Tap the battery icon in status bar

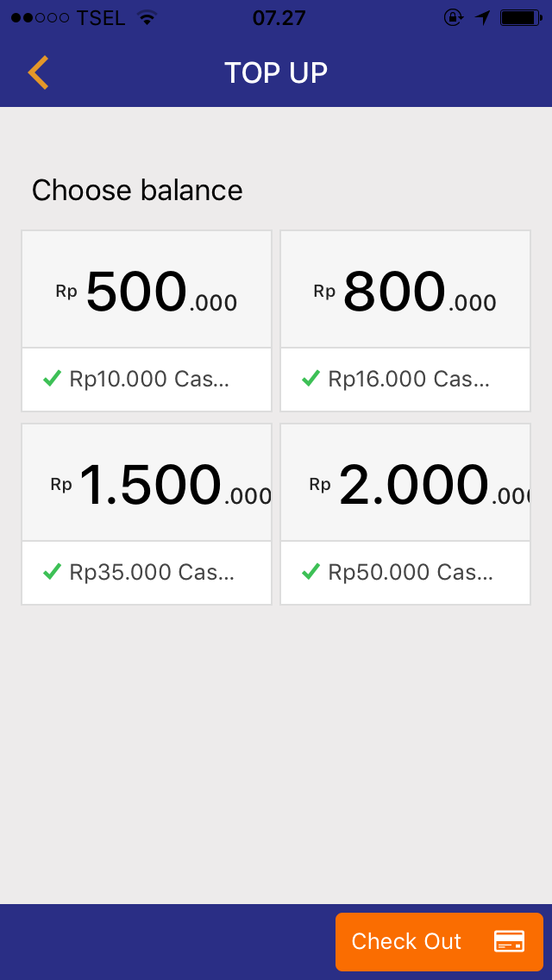[x=520, y=18]
